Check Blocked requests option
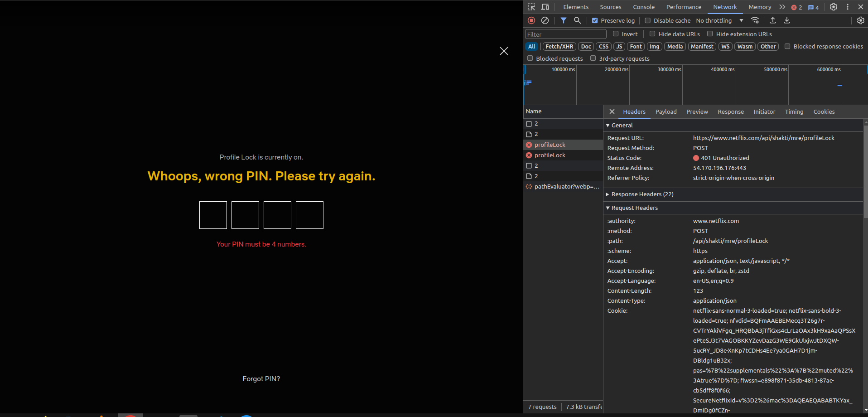The image size is (868, 417). 530,58
